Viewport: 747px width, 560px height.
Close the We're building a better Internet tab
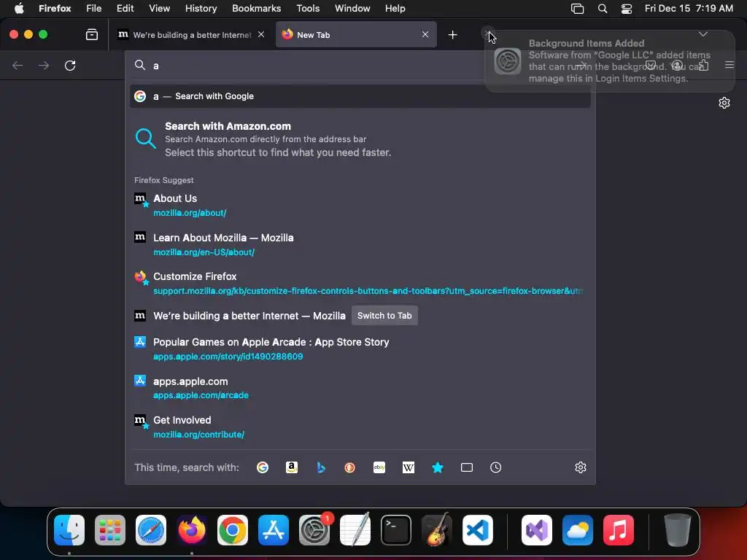point(261,34)
